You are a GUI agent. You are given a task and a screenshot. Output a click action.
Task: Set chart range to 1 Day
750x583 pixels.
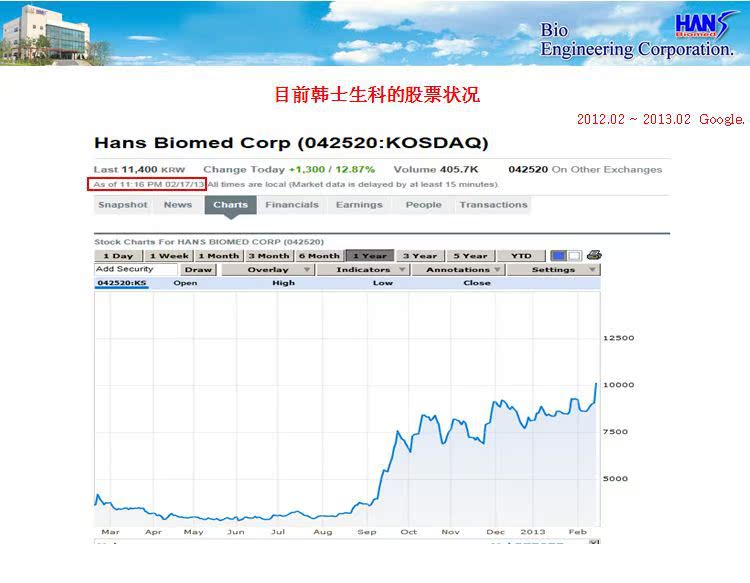point(119,256)
